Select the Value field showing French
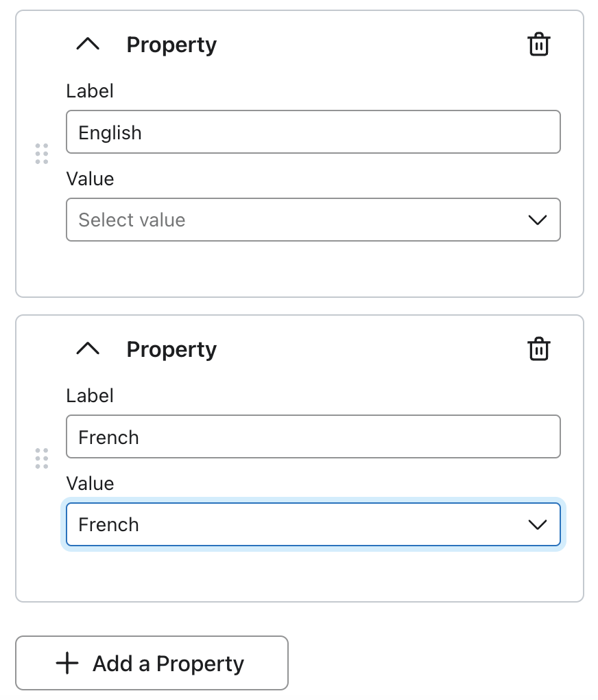The image size is (598, 700). pos(313,524)
